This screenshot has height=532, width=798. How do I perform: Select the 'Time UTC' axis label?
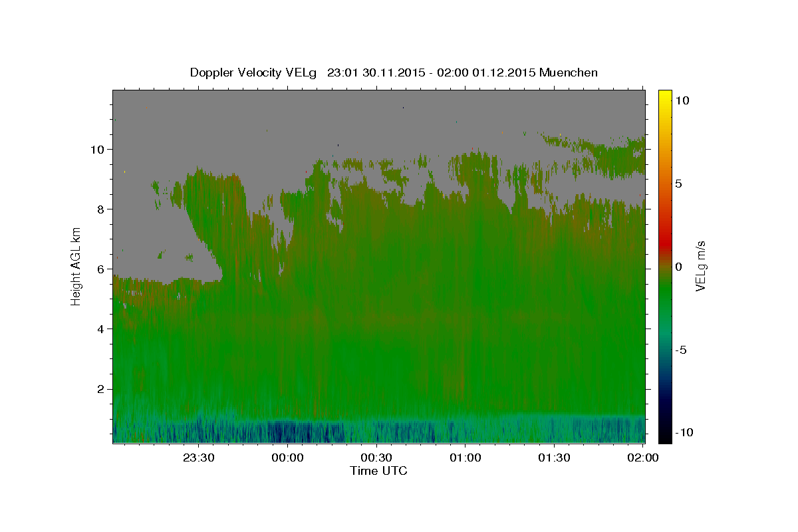pos(378,471)
